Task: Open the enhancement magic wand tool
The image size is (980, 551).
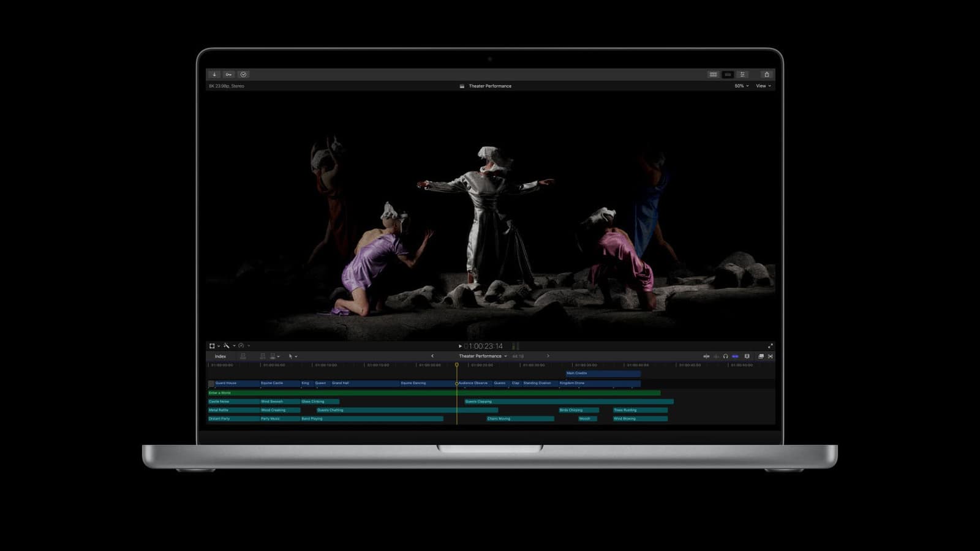Action: pyautogui.click(x=227, y=346)
